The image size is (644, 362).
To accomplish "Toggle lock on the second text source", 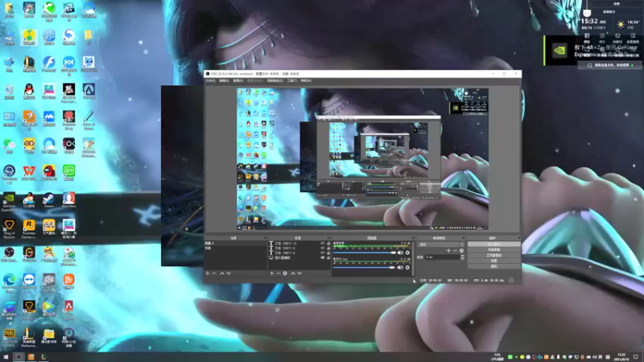I will point(328,249).
